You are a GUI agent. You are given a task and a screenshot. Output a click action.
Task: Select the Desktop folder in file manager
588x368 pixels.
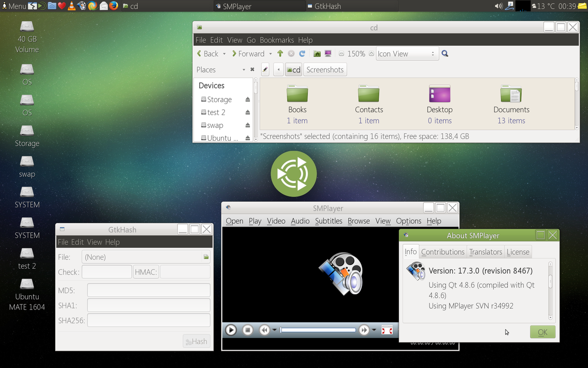(440, 104)
